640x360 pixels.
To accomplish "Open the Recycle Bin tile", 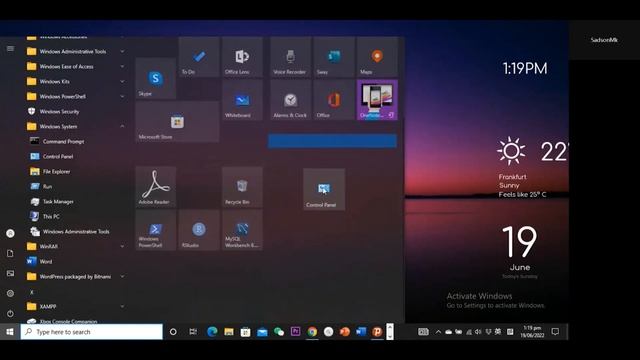I will pyautogui.click(x=242, y=187).
